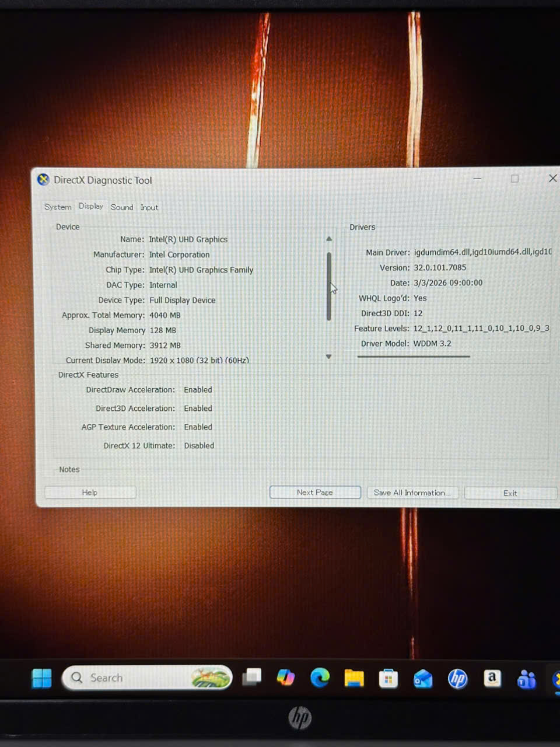Viewport: 560px width, 747px height.
Task: Click DirectX 12 Ultimate 'Disabled' value
Action: (x=199, y=446)
